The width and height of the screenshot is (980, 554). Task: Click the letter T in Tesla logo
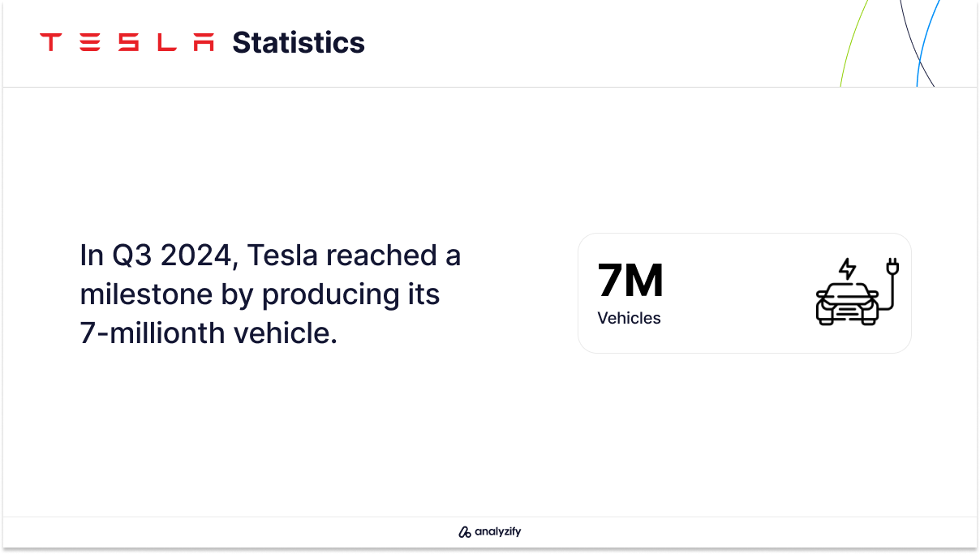coord(51,42)
